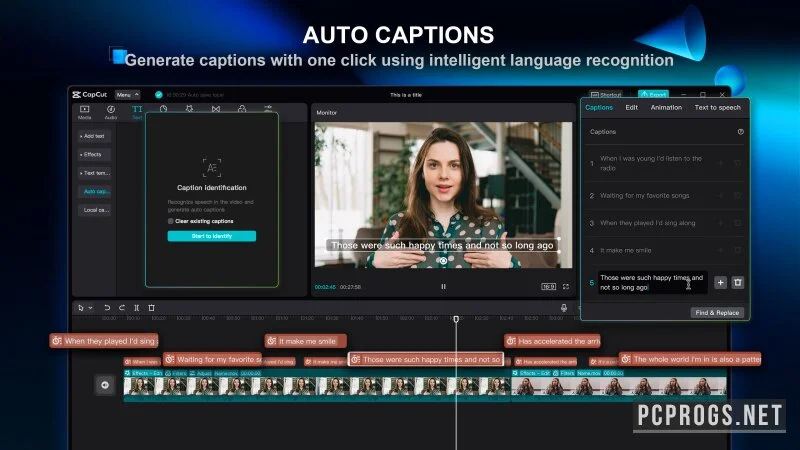
Task: Click the CapCut logo
Action: (x=90, y=94)
